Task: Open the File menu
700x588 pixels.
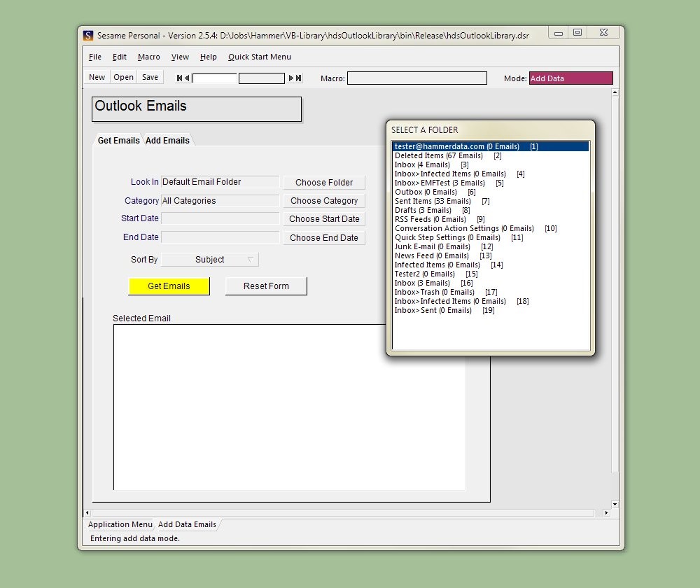Action: 95,57
